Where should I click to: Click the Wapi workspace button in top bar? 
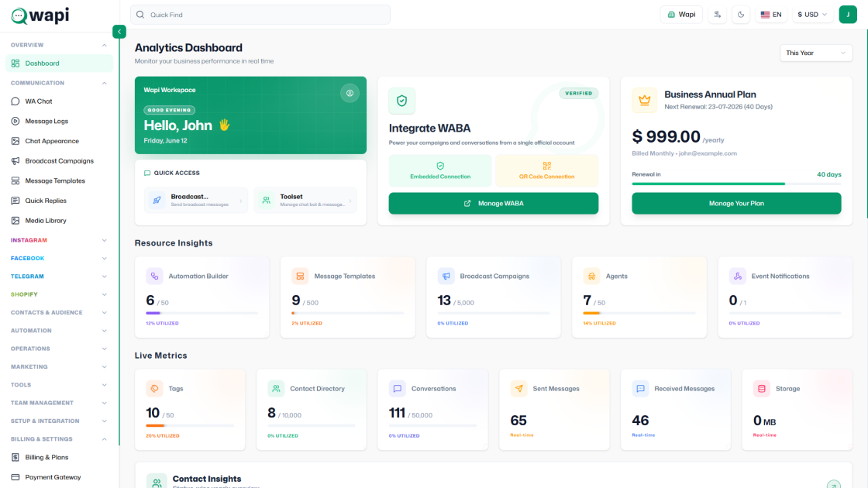(x=681, y=15)
